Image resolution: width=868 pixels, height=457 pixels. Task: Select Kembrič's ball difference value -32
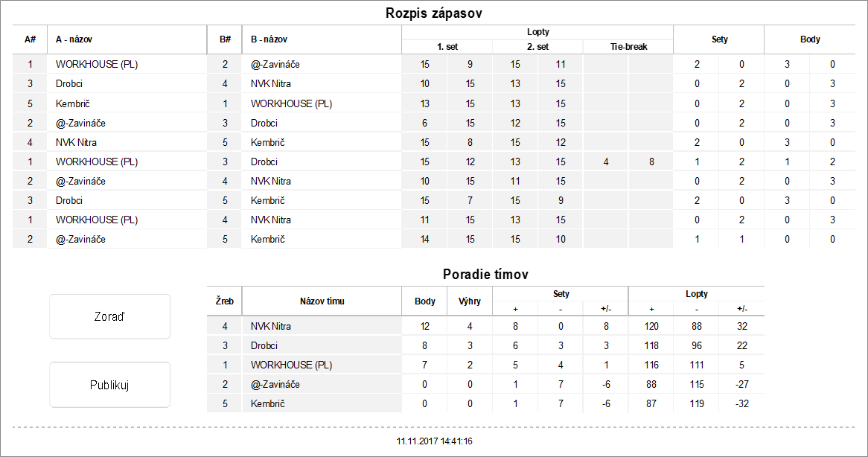741,403
